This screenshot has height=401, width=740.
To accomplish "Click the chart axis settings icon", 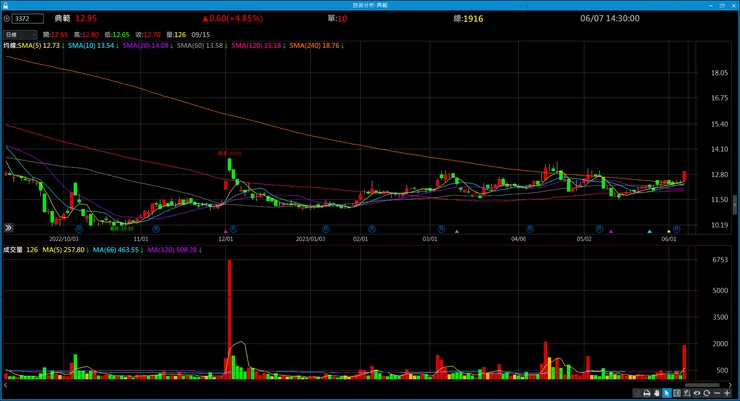I will [x=687, y=393].
